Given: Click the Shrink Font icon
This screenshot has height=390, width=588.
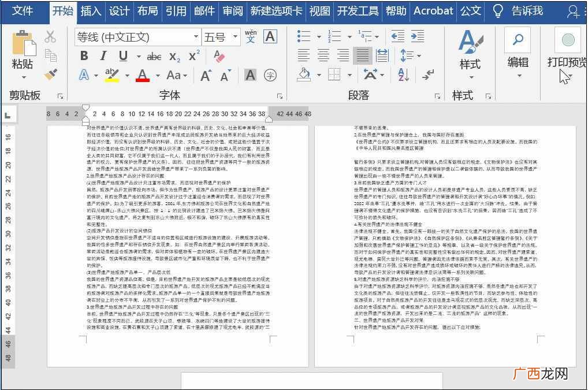Looking at the screenshot, I should click(x=225, y=76).
